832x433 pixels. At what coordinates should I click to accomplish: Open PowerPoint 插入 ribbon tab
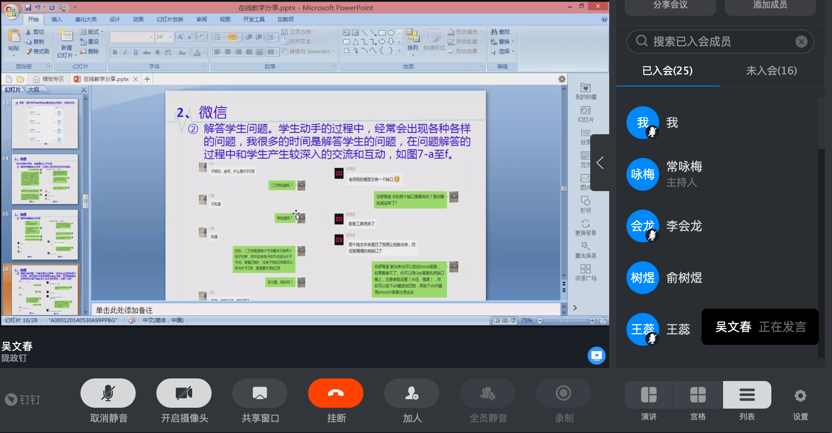click(56, 19)
